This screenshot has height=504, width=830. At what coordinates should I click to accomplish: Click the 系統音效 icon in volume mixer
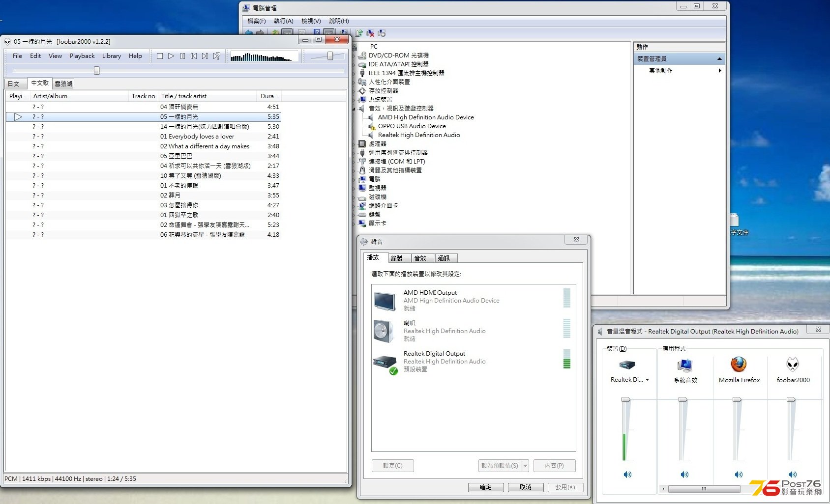point(684,365)
